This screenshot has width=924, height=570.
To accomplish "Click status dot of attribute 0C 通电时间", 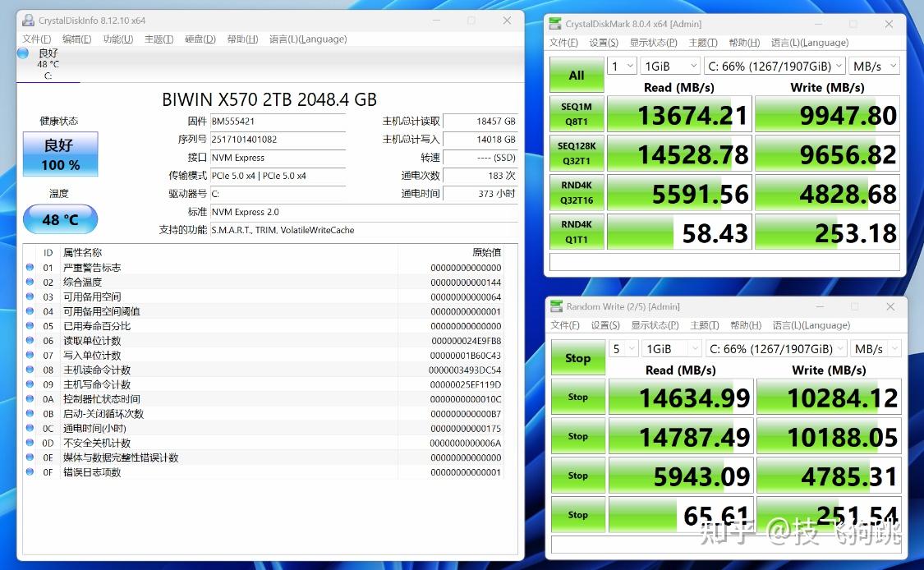I will click(x=30, y=428).
